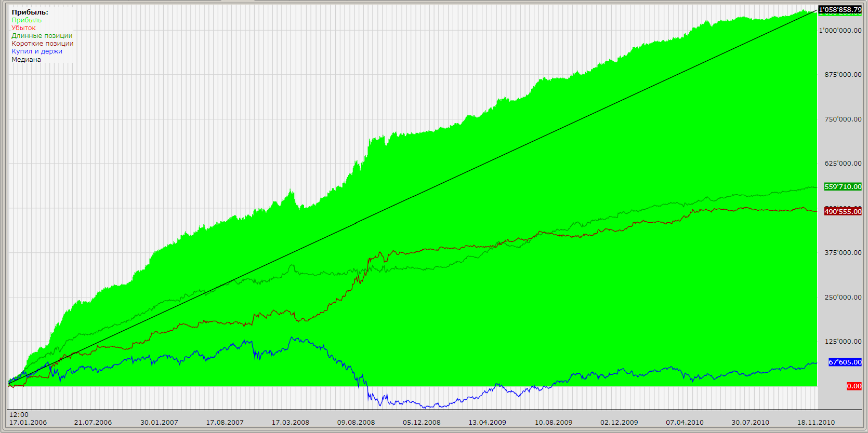Select the 09.08.2008 date label
Image resolution: width=868 pixels, height=433 pixels.
(356, 422)
